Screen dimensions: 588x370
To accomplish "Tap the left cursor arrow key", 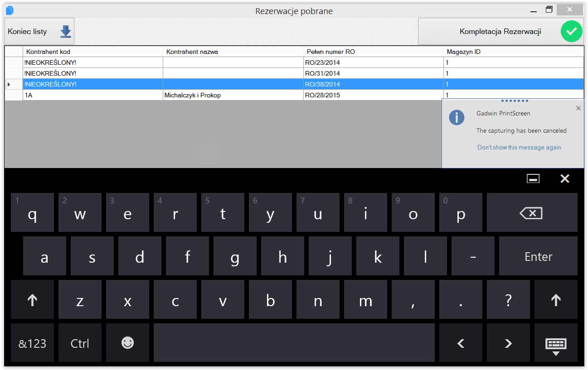I will coord(461,343).
